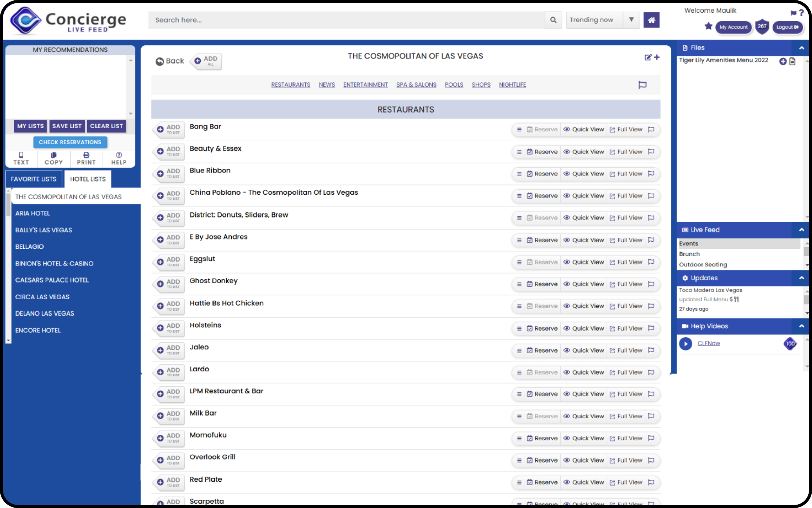Viewport: 812px width, 508px height.
Task: Click Check Reservations button
Action: tap(70, 142)
